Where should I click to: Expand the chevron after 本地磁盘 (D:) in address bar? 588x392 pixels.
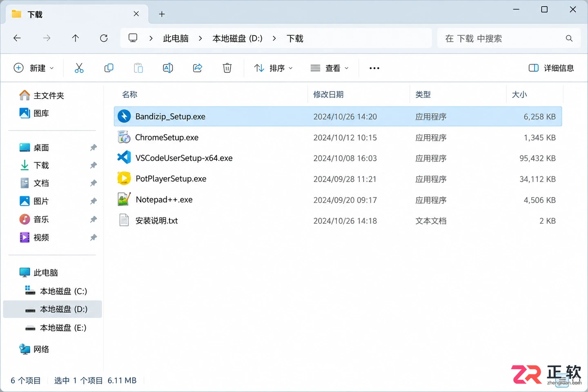tap(274, 38)
